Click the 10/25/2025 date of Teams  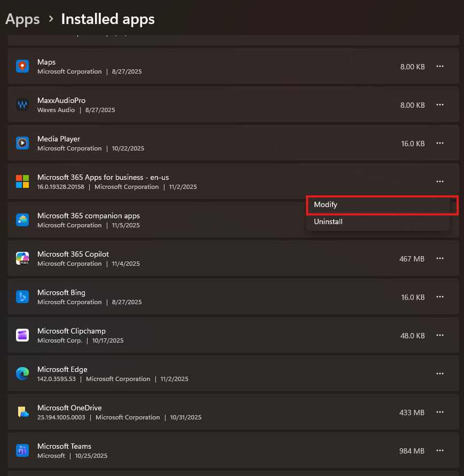91,456
